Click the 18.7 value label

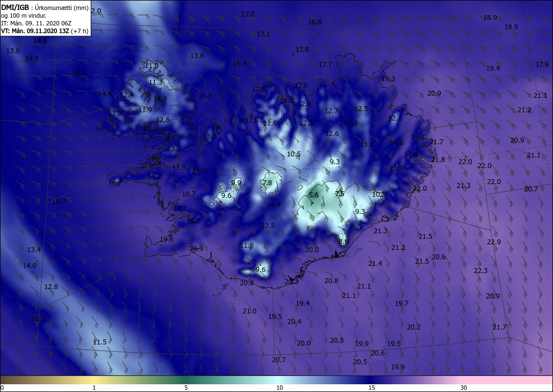tap(189, 194)
